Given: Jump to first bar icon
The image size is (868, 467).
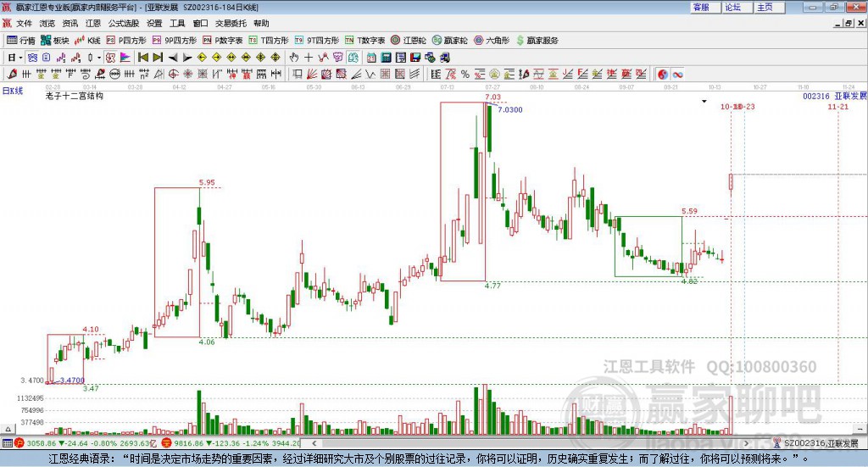Looking at the screenshot, I should tap(142, 58).
